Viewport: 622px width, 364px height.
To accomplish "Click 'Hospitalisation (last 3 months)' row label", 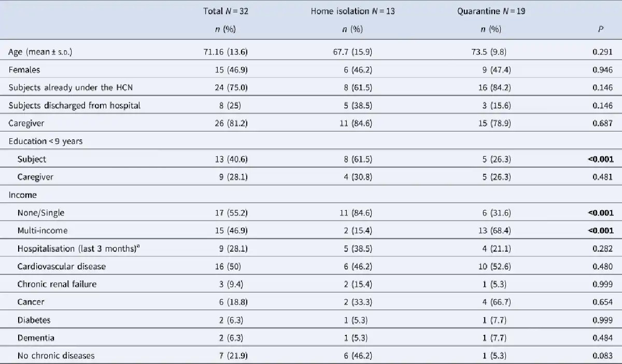I will click(x=78, y=249).
